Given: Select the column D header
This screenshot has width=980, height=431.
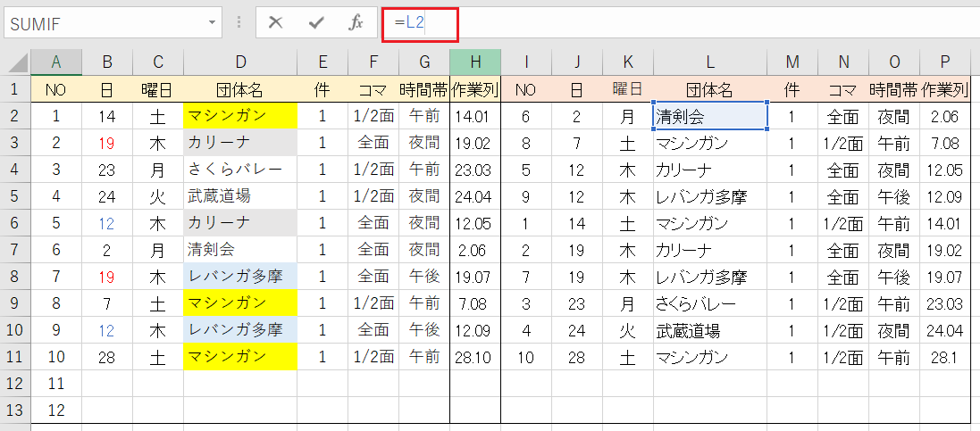Looking at the screenshot, I should [x=240, y=62].
